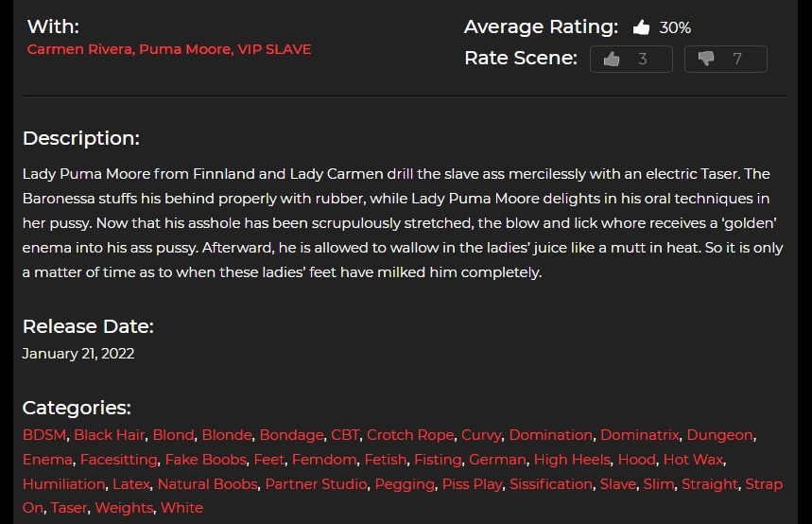The image size is (812, 524).
Task: Open the Dungeon category link
Action: pyautogui.click(x=719, y=435)
